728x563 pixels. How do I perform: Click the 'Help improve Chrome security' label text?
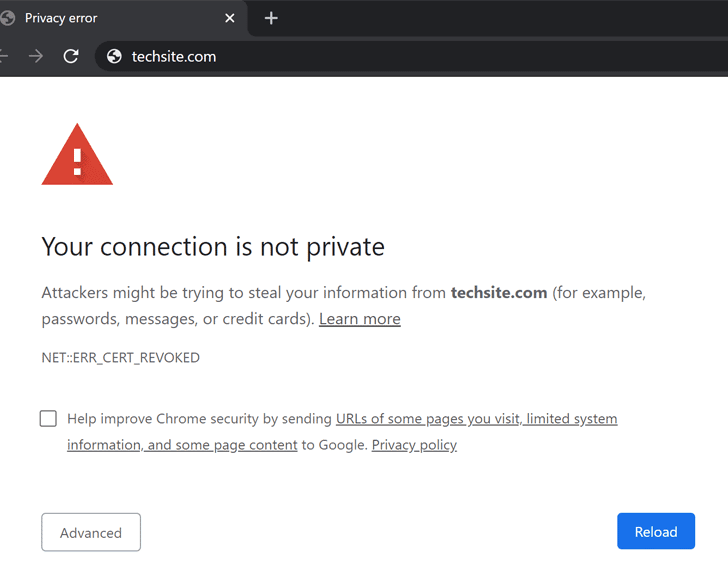tap(200, 418)
